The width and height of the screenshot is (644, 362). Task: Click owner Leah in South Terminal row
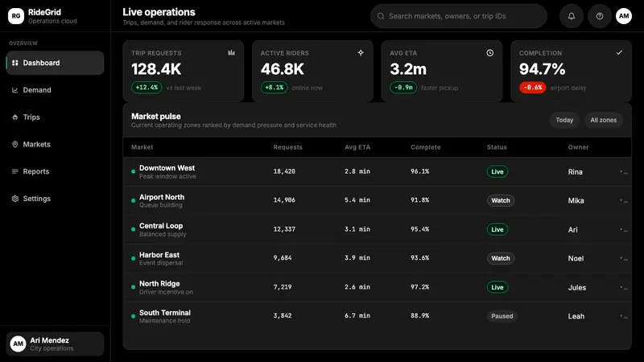576,316
